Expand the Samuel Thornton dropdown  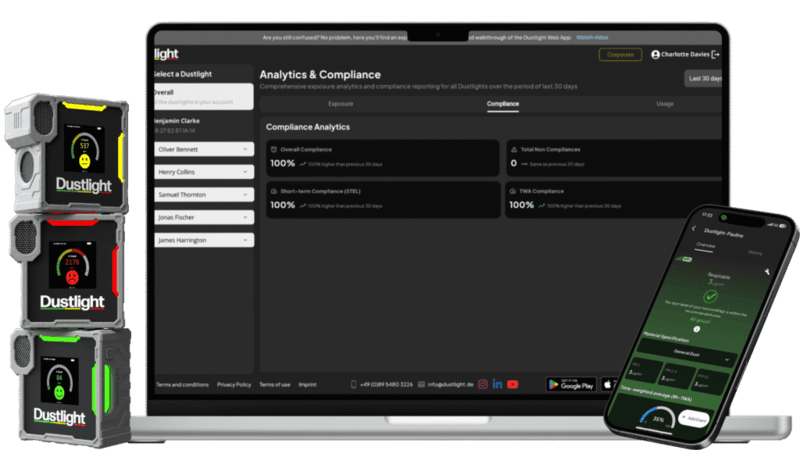204,194
